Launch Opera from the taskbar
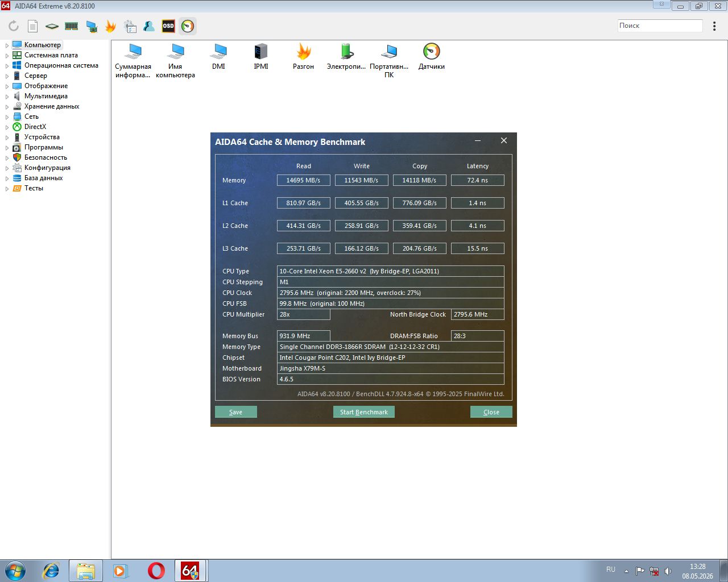 (156, 571)
